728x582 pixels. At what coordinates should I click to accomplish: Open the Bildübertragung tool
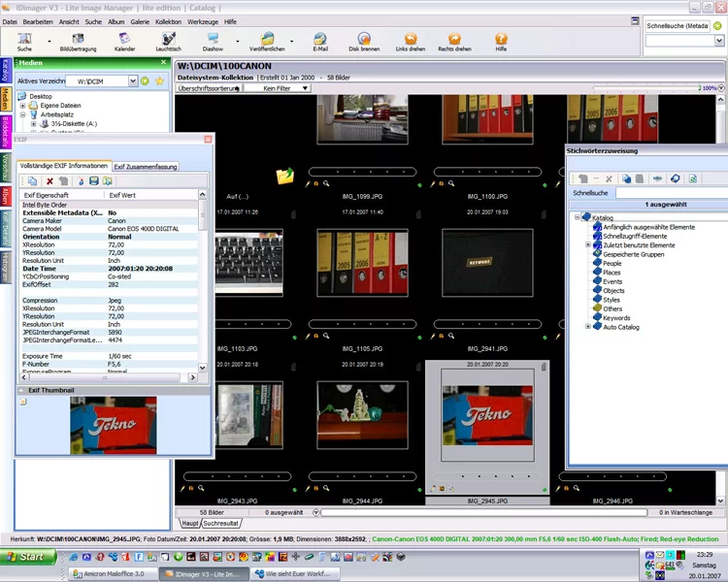(78, 42)
